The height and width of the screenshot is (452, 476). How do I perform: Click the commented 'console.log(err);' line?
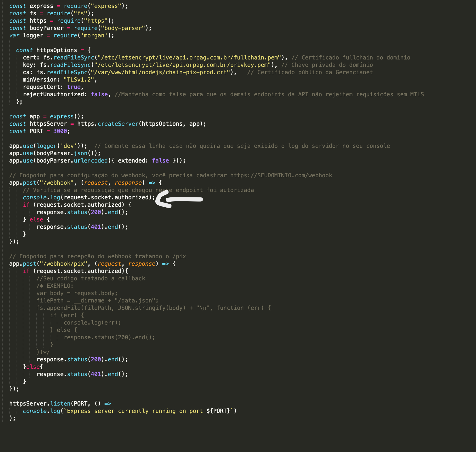[92, 323]
